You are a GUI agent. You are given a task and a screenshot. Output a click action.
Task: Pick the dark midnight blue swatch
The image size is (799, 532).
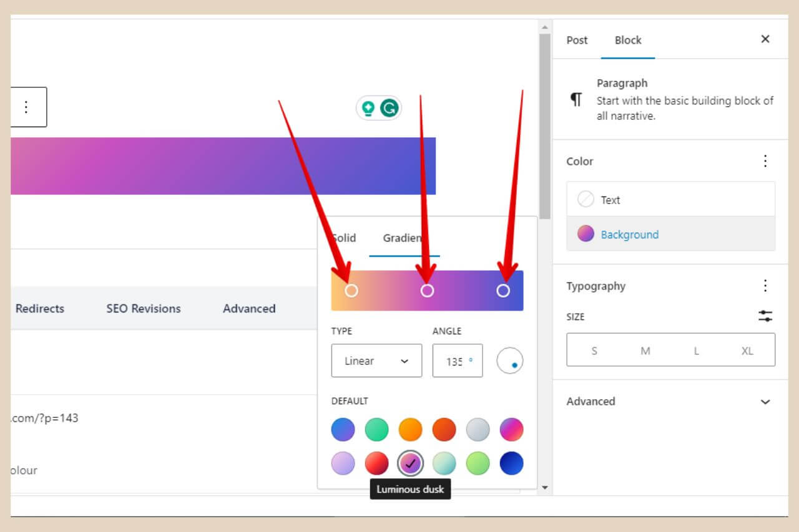click(x=511, y=463)
